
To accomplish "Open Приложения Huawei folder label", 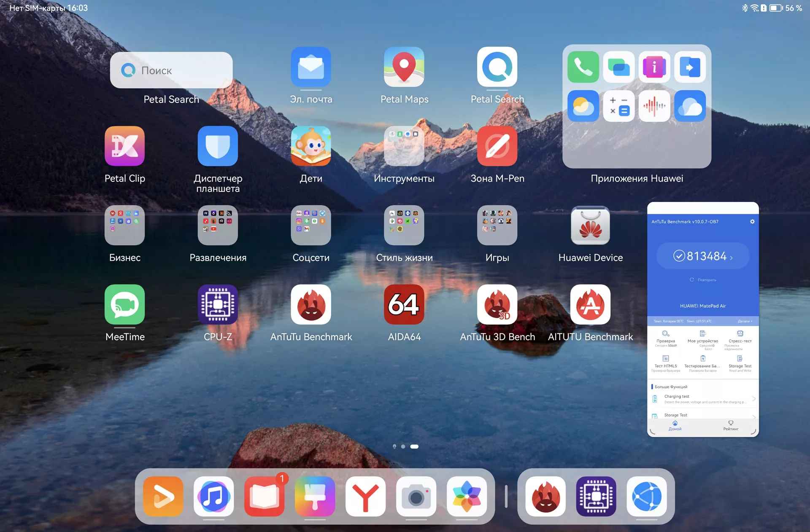I will pyautogui.click(x=637, y=178).
